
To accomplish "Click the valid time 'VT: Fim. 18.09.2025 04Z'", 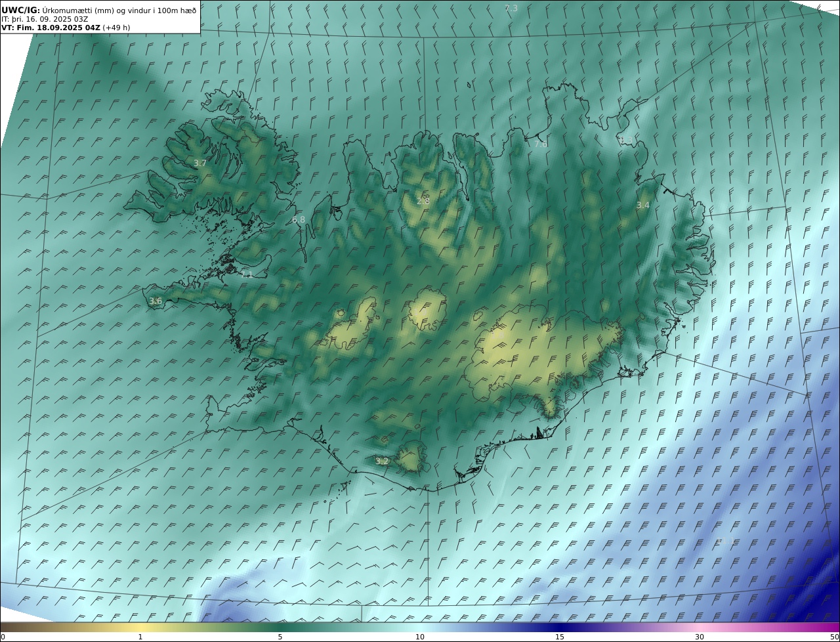I will pyautogui.click(x=51, y=28).
